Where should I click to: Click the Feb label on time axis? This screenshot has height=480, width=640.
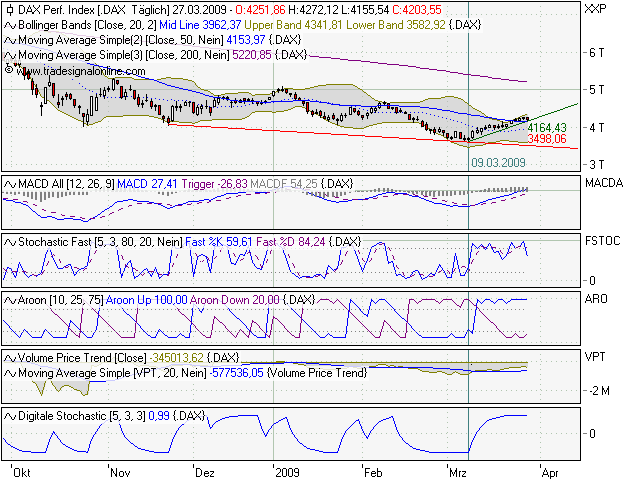[373, 473]
